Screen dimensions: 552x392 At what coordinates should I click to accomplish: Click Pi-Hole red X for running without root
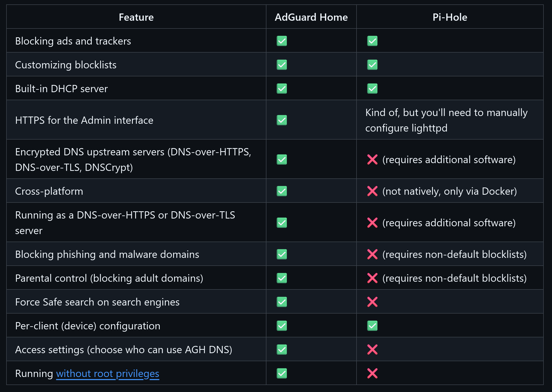(x=372, y=373)
